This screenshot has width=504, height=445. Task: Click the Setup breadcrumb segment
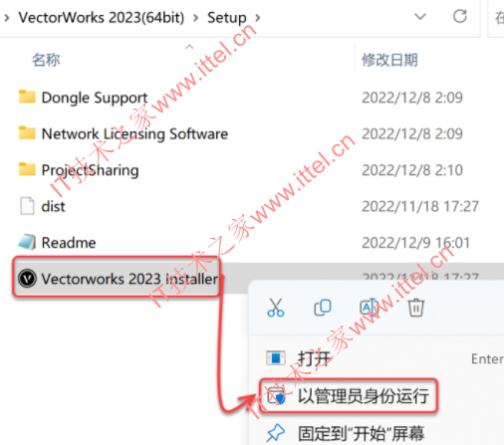pyautogui.click(x=227, y=18)
